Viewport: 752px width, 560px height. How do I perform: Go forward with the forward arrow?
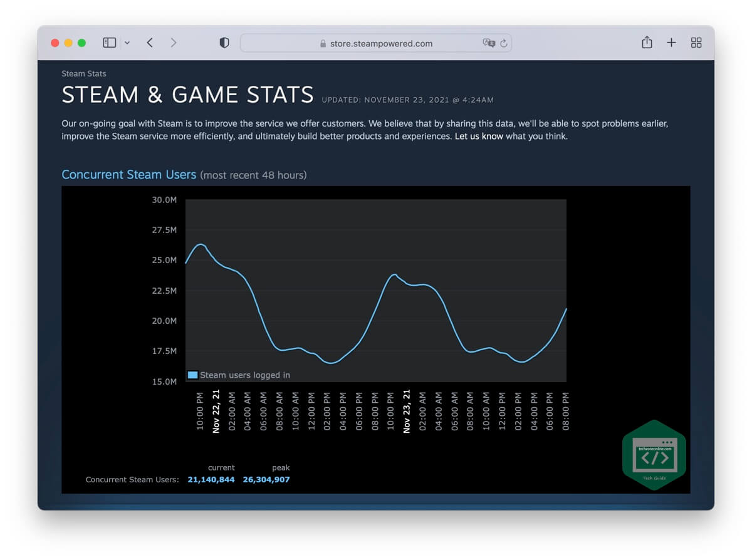pyautogui.click(x=174, y=43)
